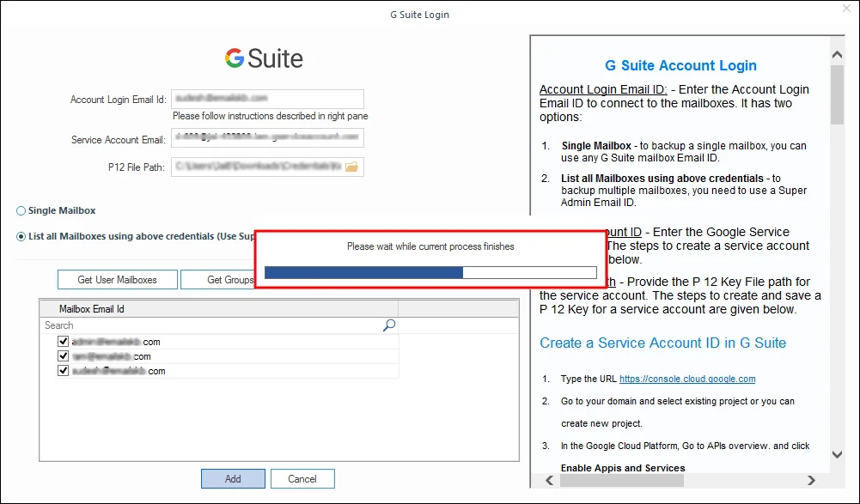Viewport: 860px width, 504px height.
Task: Click the underlined "Account Login Email ID:" help text
Action: (603, 89)
